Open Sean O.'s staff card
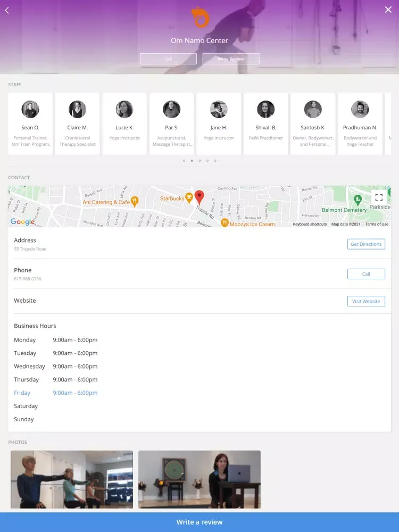Image resolution: width=399 pixels, height=532 pixels. (30, 124)
